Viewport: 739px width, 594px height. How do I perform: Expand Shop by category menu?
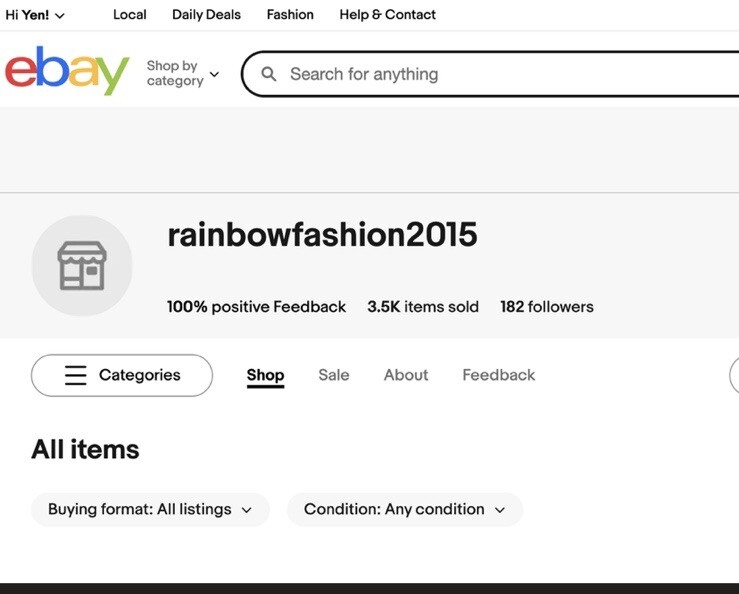point(183,74)
